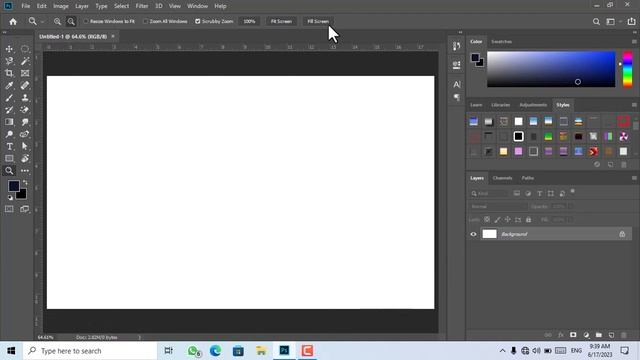Select the Dodge tool
This screenshot has height=360, width=640.
point(9,134)
